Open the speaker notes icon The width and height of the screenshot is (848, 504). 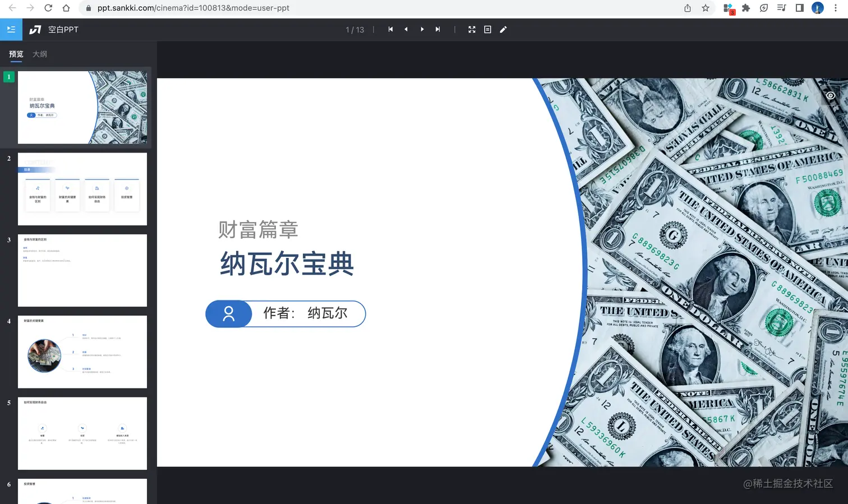point(487,29)
